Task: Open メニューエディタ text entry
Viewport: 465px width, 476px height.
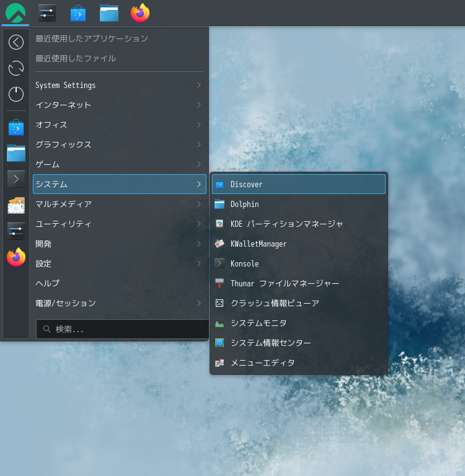Action: [x=263, y=363]
